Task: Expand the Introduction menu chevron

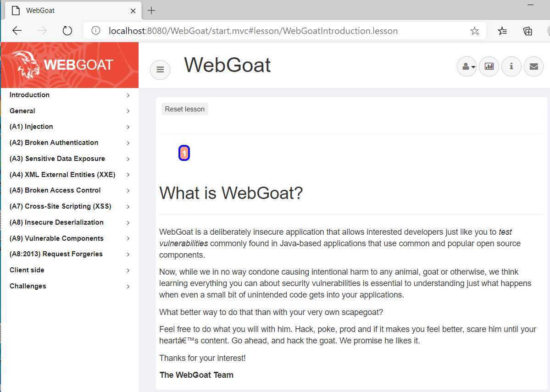Action: pos(128,95)
